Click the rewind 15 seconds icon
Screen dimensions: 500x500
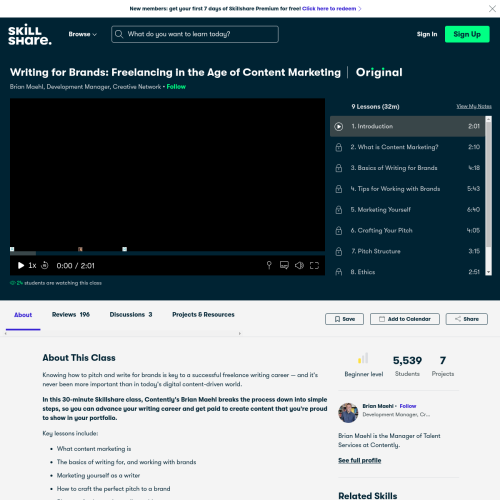pyautogui.click(x=45, y=265)
